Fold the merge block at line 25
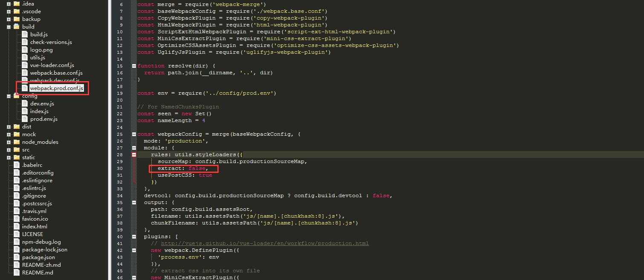 click(134, 134)
